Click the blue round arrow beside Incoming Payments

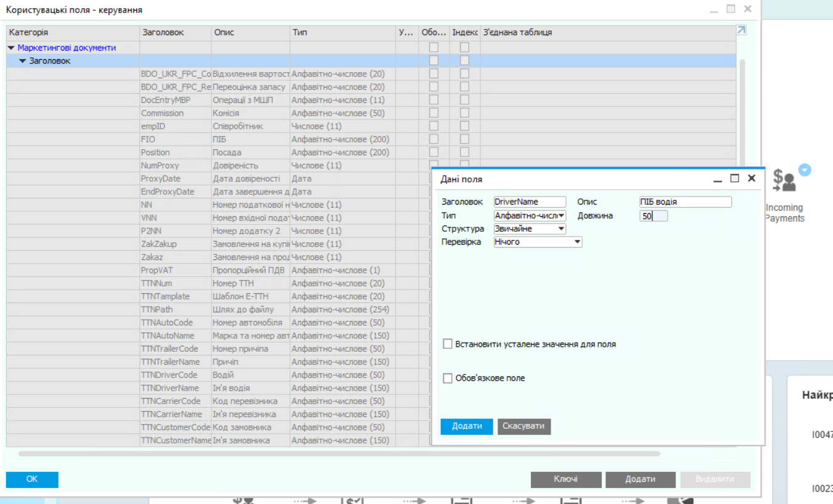805,170
